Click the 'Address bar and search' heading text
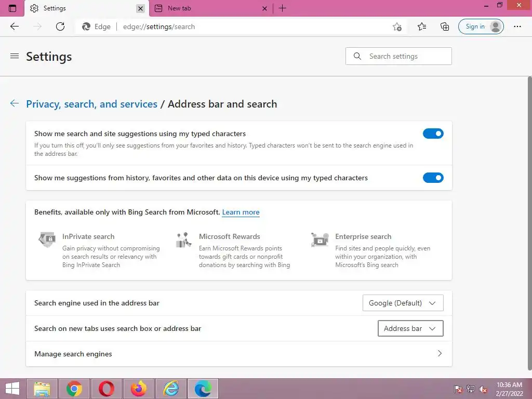Image resolution: width=532 pixels, height=399 pixels. pyautogui.click(x=222, y=104)
